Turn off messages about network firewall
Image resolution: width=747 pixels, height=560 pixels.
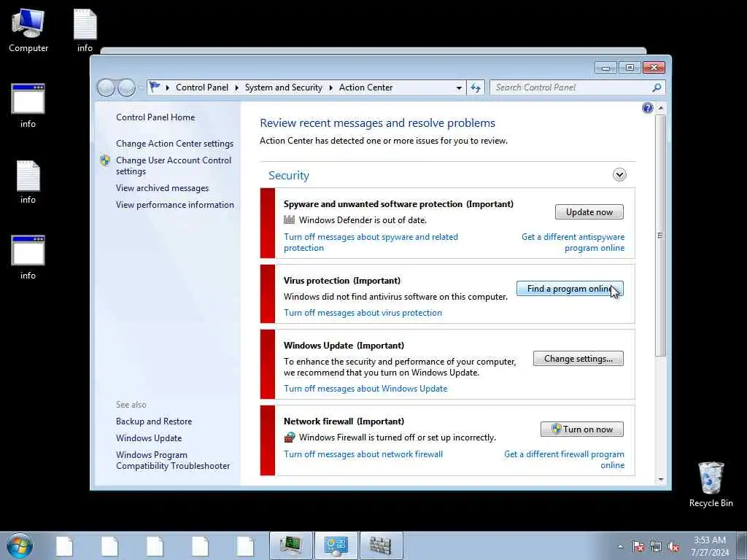pyautogui.click(x=363, y=454)
